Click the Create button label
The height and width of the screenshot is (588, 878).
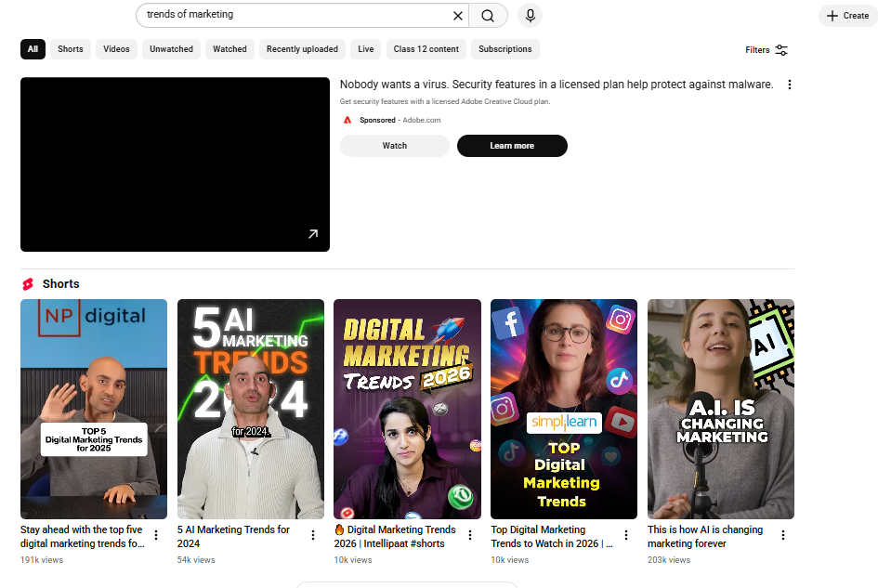point(856,16)
